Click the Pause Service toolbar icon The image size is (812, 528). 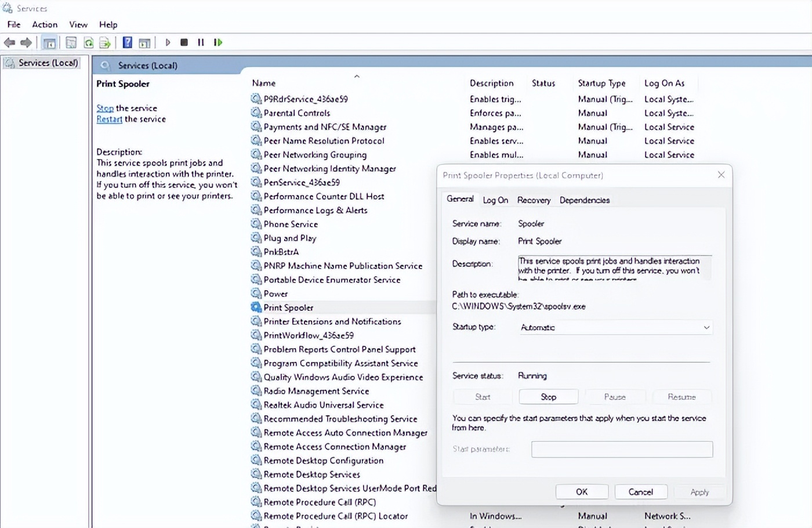point(201,42)
